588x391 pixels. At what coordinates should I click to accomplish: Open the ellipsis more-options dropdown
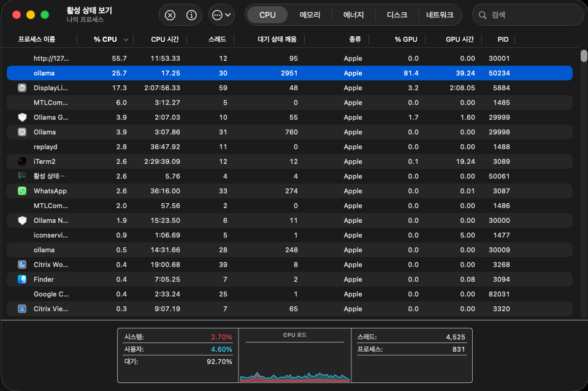[x=221, y=15]
